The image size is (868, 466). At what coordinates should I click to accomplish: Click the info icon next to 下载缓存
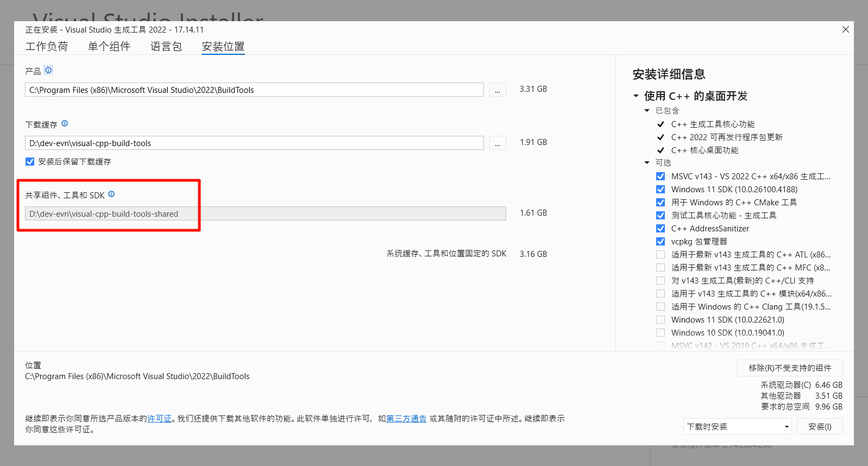[x=65, y=123]
